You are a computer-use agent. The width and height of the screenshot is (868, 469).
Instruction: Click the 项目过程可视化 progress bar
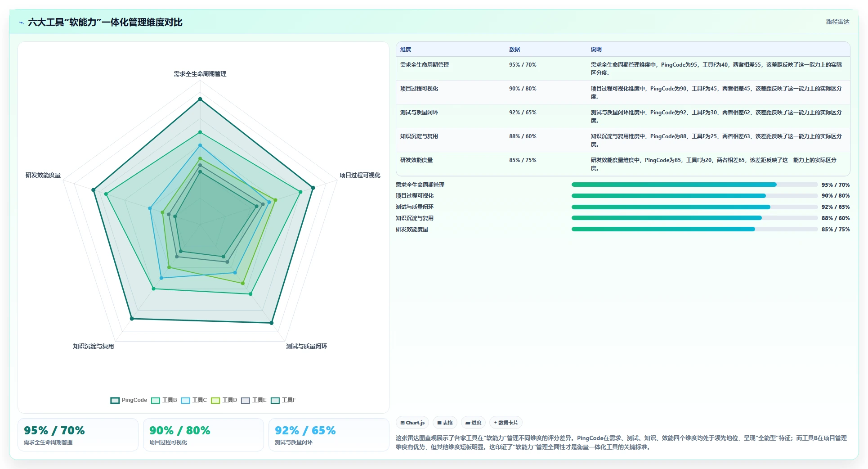[x=694, y=196]
